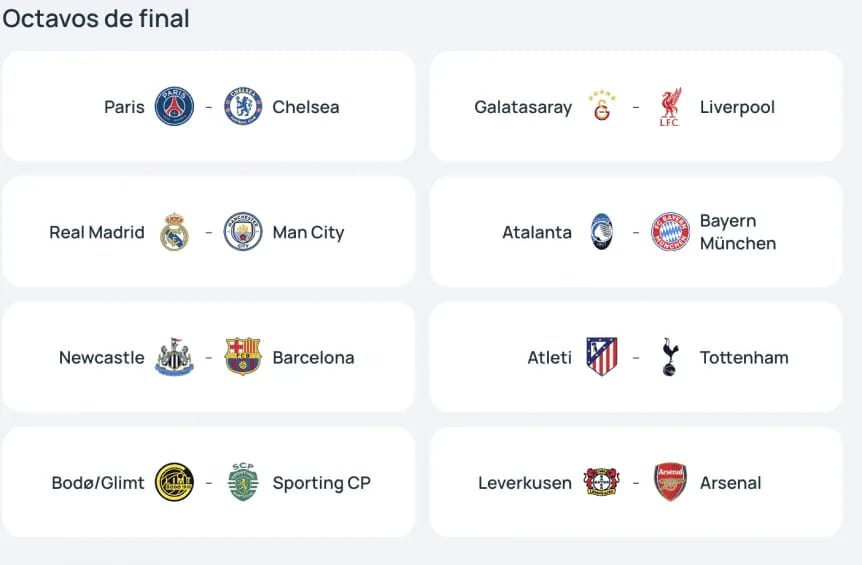862x565 pixels.
Task: Click the Atleti striped crest
Action: tap(602, 357)
